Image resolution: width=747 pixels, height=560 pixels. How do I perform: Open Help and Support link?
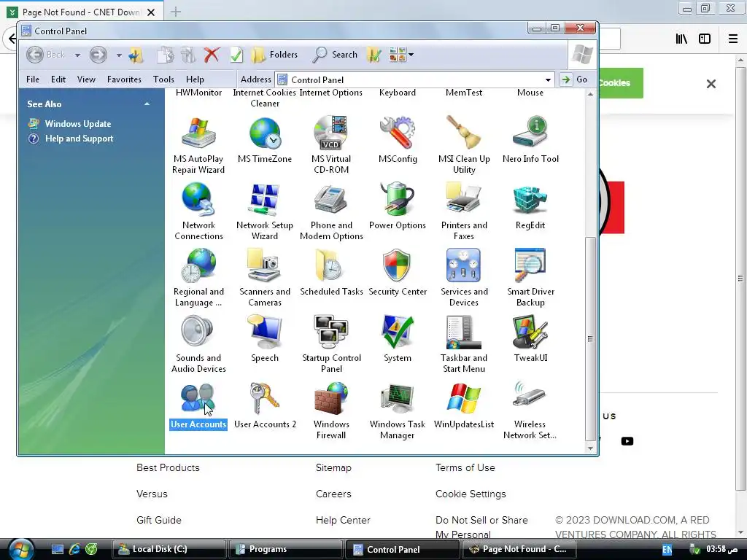tap(79, 139)
